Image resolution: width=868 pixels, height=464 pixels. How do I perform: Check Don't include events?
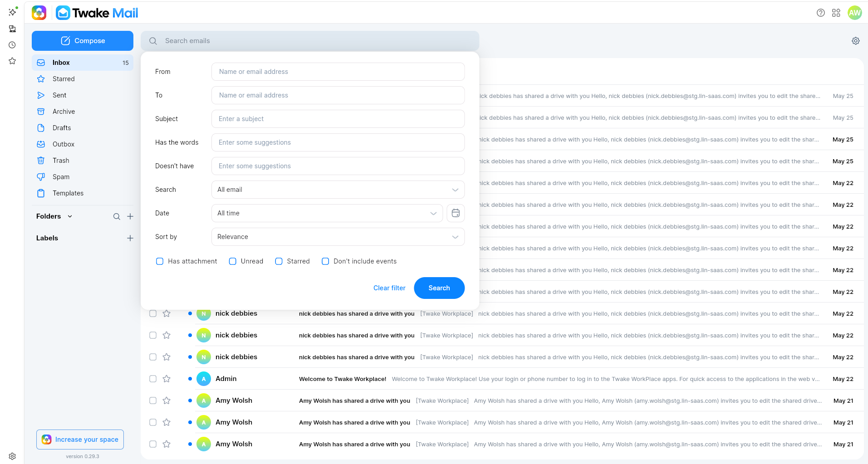pos(325,261)
